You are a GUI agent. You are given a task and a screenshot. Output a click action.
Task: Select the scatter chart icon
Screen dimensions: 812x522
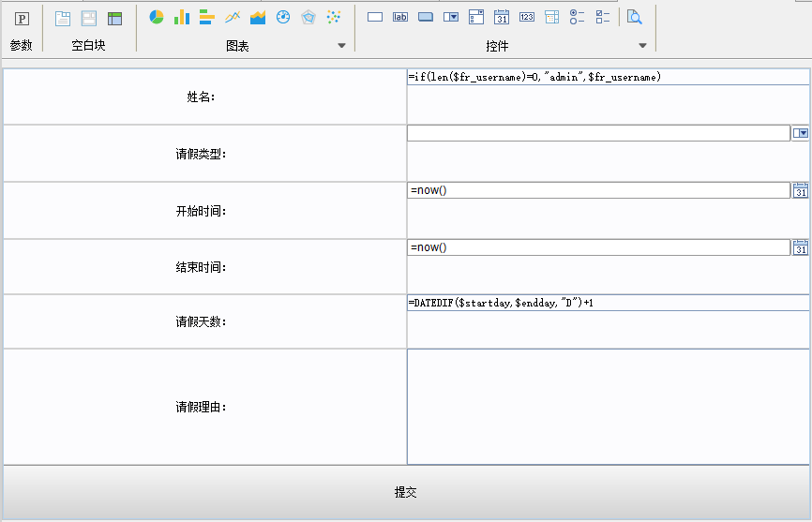point(333,17)
